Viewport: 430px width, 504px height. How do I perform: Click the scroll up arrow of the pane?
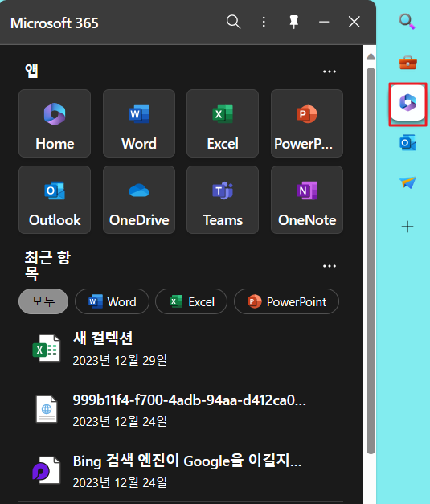(371, 57)
